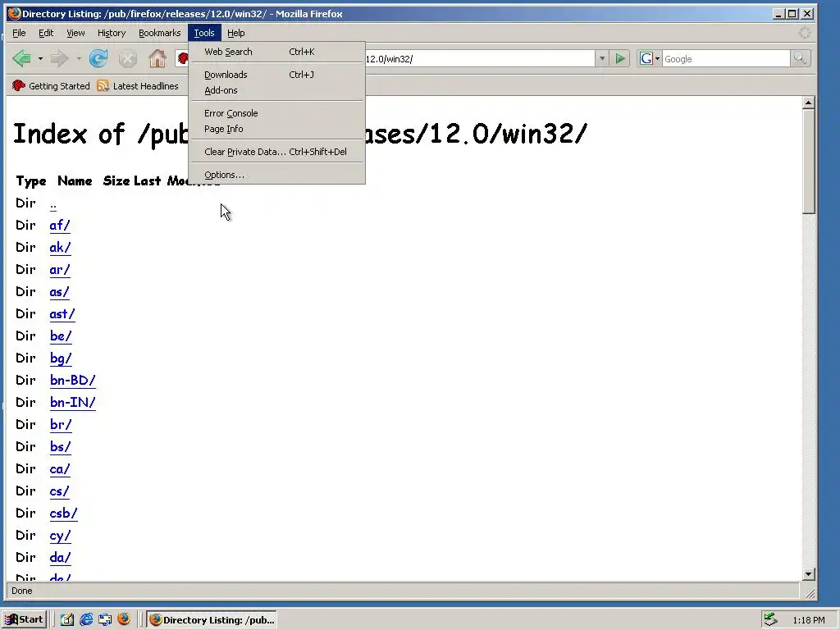Open the Help menu
Image resolution: width=840 pixels, height=630 pixels.
pos(235,33)
